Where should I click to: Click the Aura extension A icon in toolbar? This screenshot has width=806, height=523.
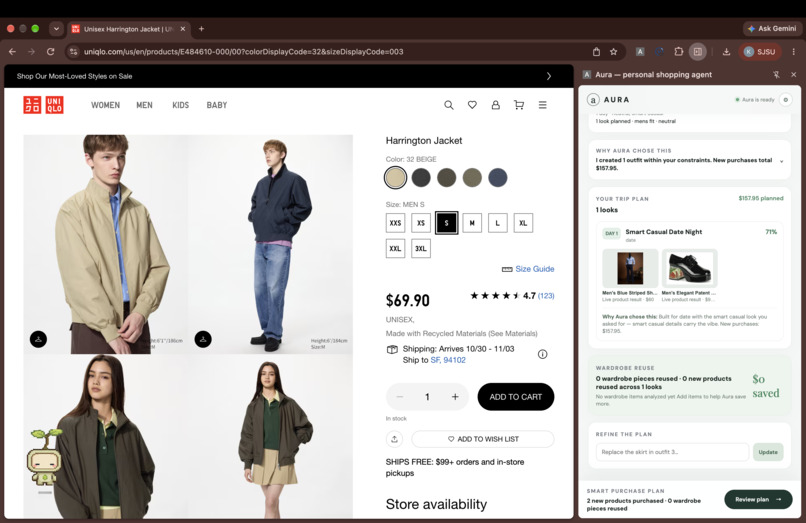[x=640, y=51]
